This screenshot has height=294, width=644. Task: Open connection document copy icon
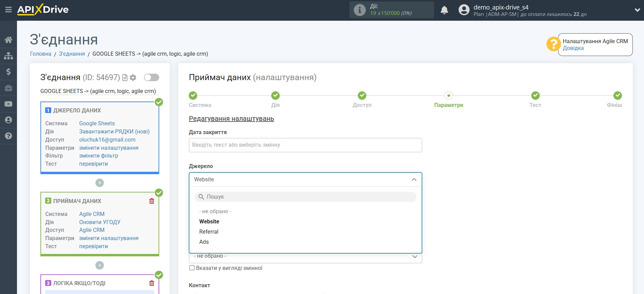125,78
